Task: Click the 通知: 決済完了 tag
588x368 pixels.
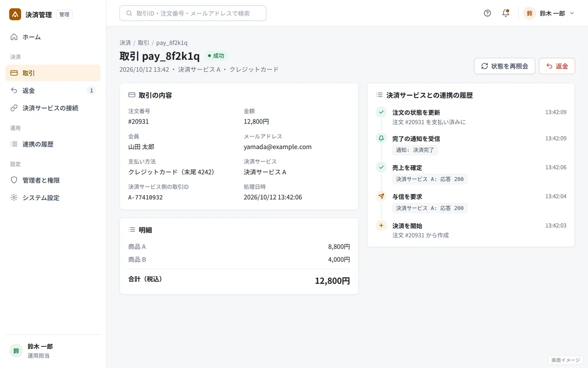Action: [415, 150]
